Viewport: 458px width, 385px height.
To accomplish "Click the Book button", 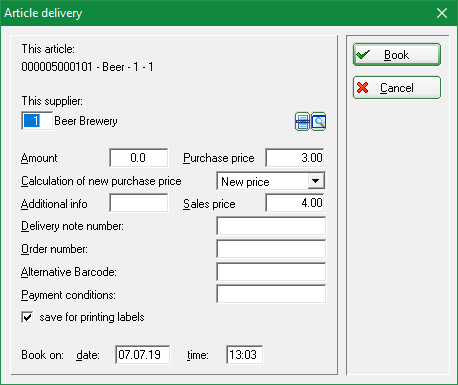I will click(x=397, y=54).
